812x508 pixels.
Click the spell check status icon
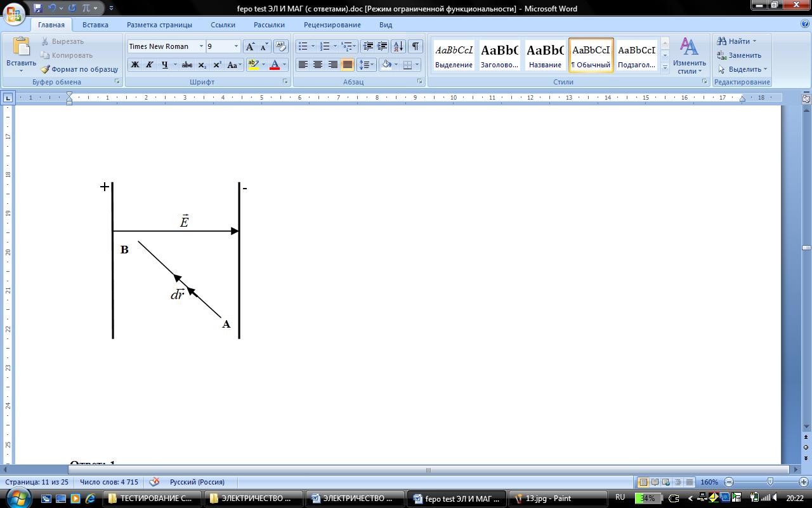(154, 482)
